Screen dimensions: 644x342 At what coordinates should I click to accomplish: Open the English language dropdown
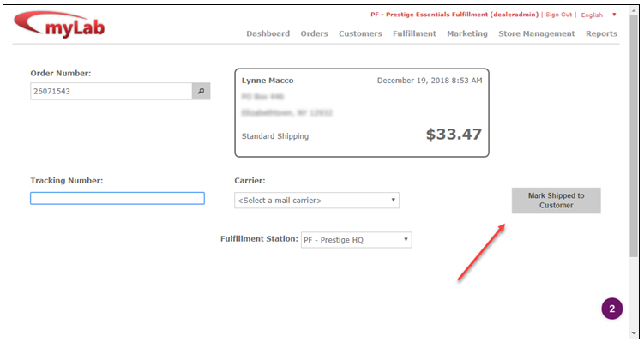[x=592, y=15]
